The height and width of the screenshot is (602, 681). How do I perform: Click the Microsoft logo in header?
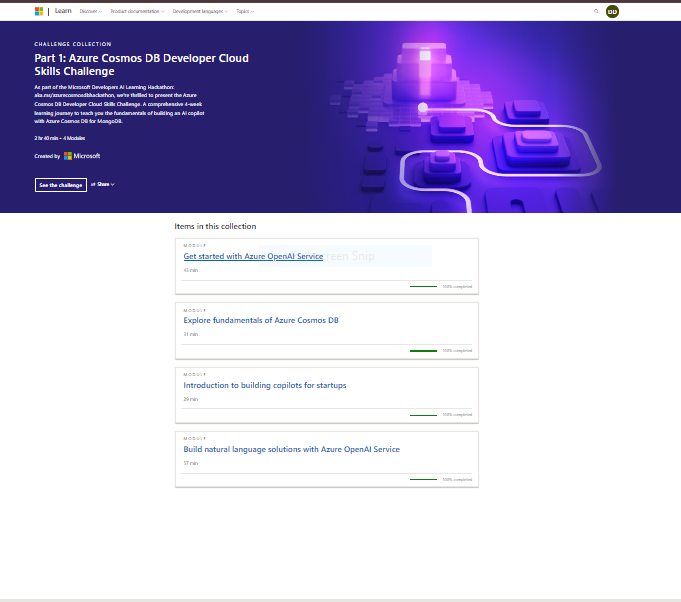tap(39, 11)
